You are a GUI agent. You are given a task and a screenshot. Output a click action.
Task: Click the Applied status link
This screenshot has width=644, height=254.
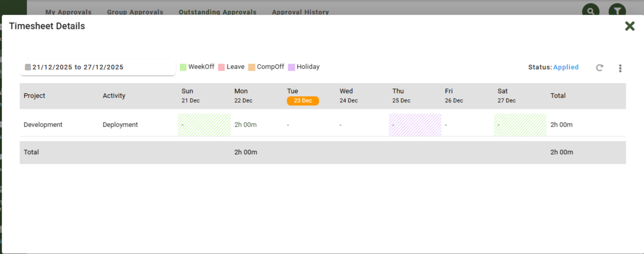coord(565,67)
